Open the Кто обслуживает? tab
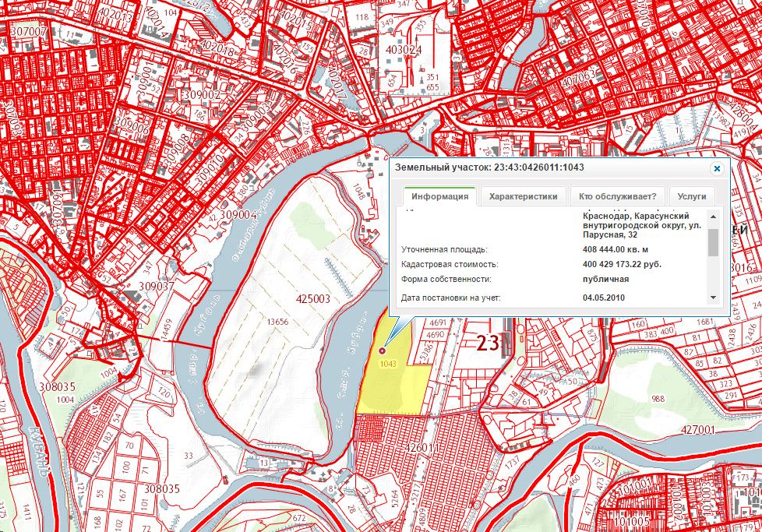The image size is (762, 532). pos(616,196)
